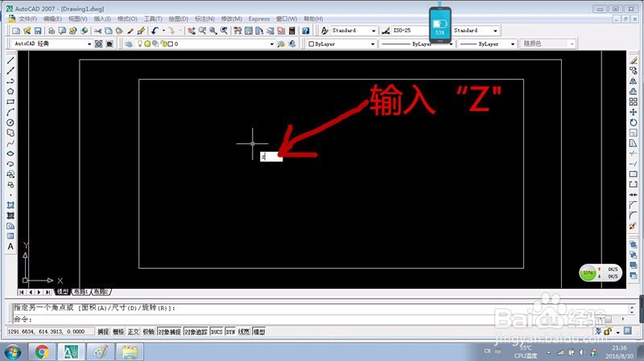This screenshot has width=644, height=361.
Task: Select the Multiline Text 'A' tool
Action: point(10,246)
